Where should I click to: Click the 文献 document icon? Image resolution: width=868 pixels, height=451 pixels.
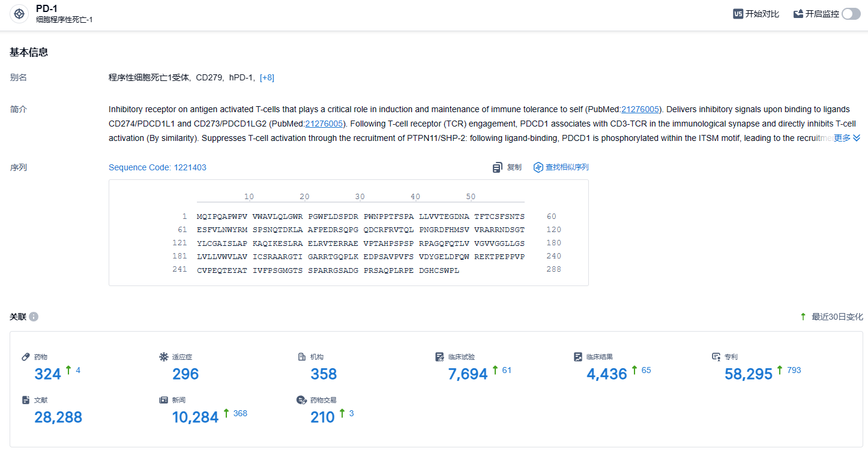pyautogui.click(x=26, y=400)
